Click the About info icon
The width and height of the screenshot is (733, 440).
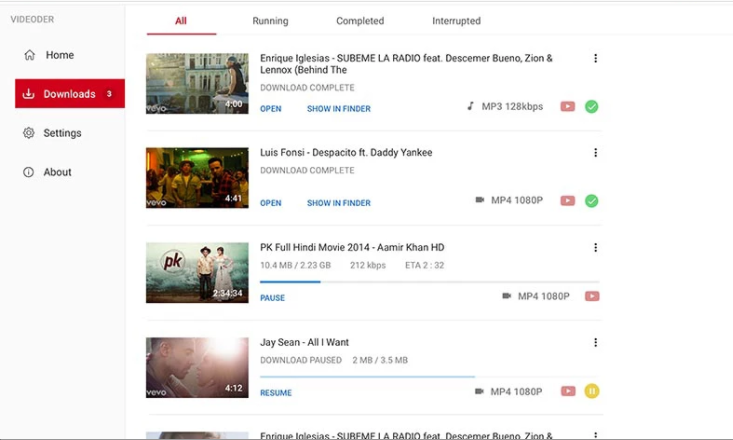pos(29,172)
